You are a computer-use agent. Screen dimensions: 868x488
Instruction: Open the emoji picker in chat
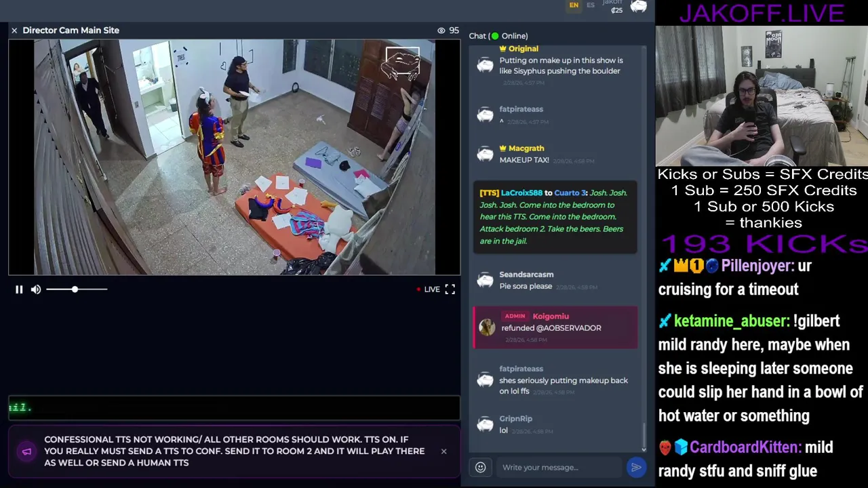tap(480, 467)
